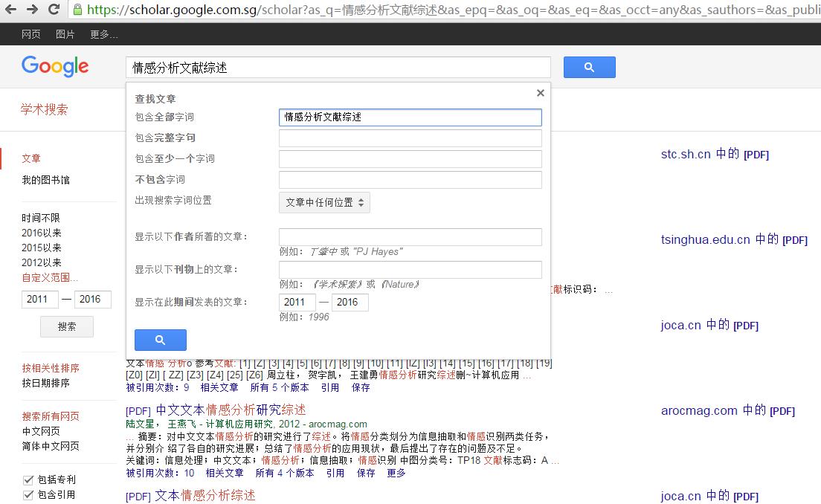This screenshot has width=821, height=504.
Task: Sort results by 按日期排序
Action: pyautogui.click(x=45, y=383)
